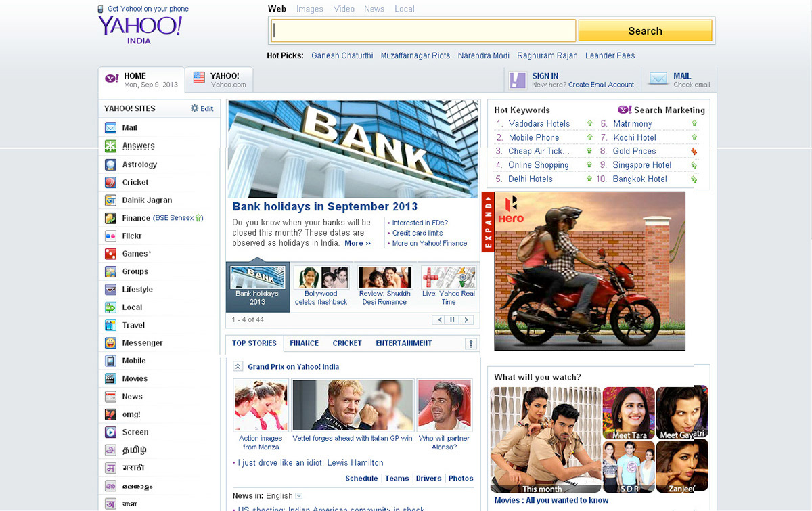
Task: Select the Local signpost icon
Action: (110, 307)
